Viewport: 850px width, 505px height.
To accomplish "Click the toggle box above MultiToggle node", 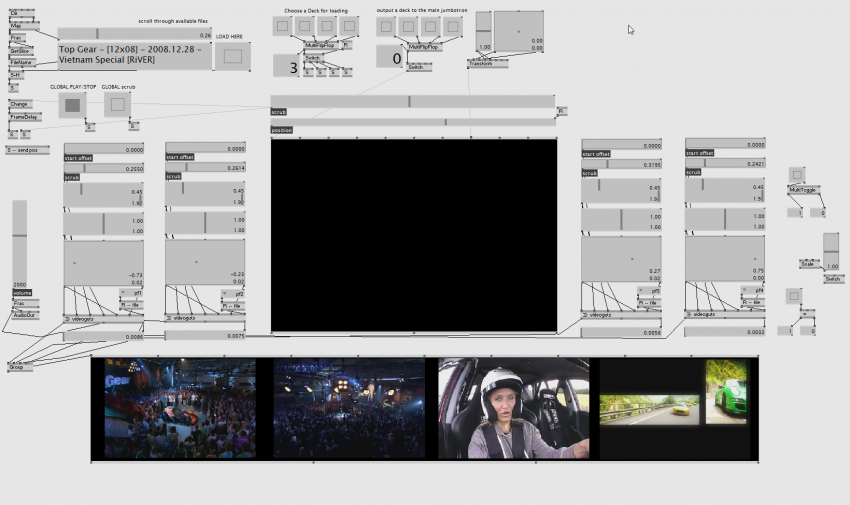I will pos(796,175).
